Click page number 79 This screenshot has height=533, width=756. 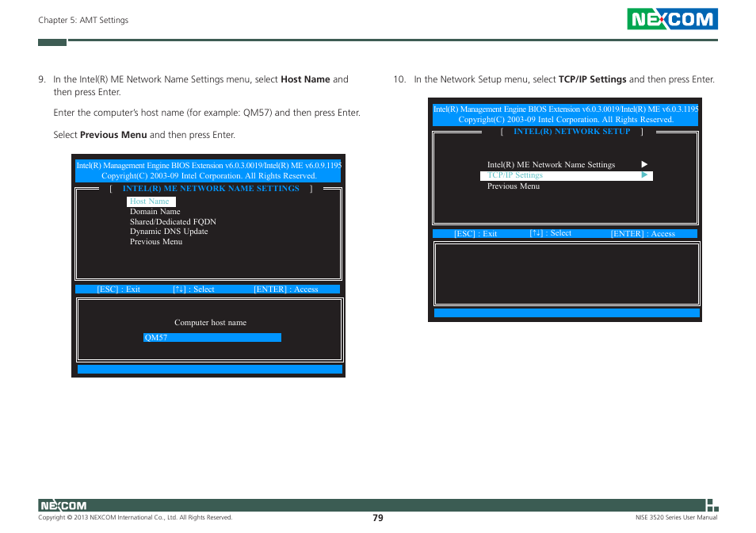tap(378, 518)
